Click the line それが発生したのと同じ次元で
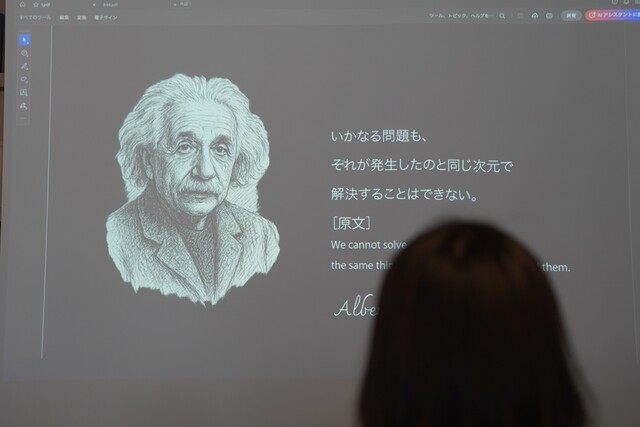 (422, 165)
